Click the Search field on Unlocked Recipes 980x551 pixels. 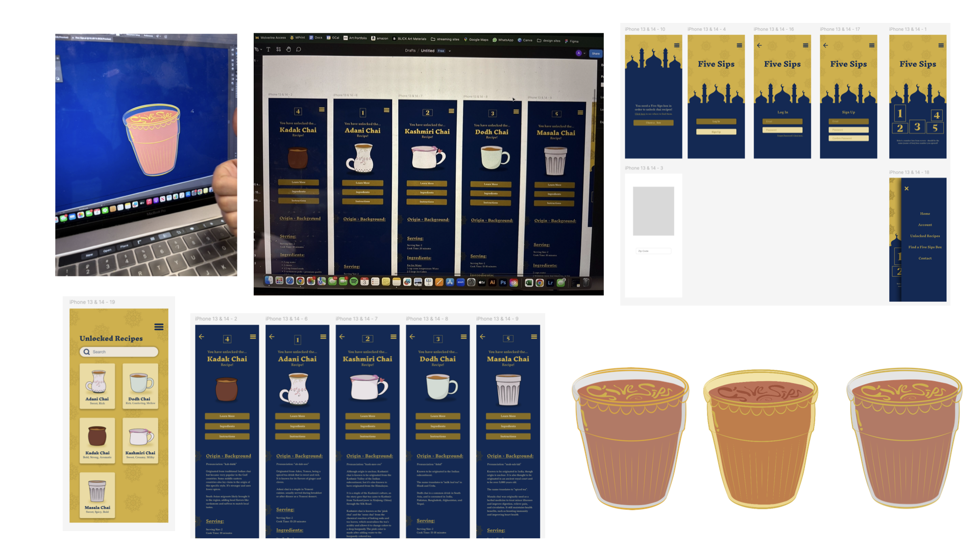[119, 352]
